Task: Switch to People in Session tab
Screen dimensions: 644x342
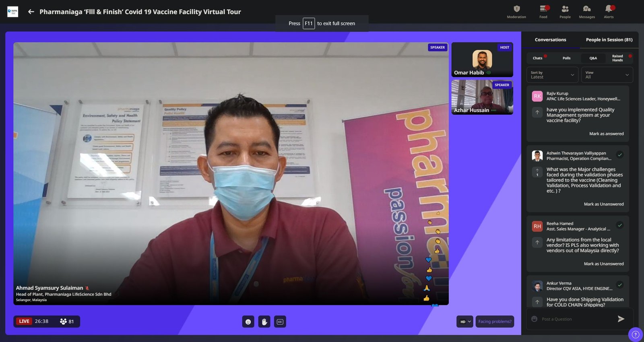Action: pyautogui.click(x=609, y=40)
